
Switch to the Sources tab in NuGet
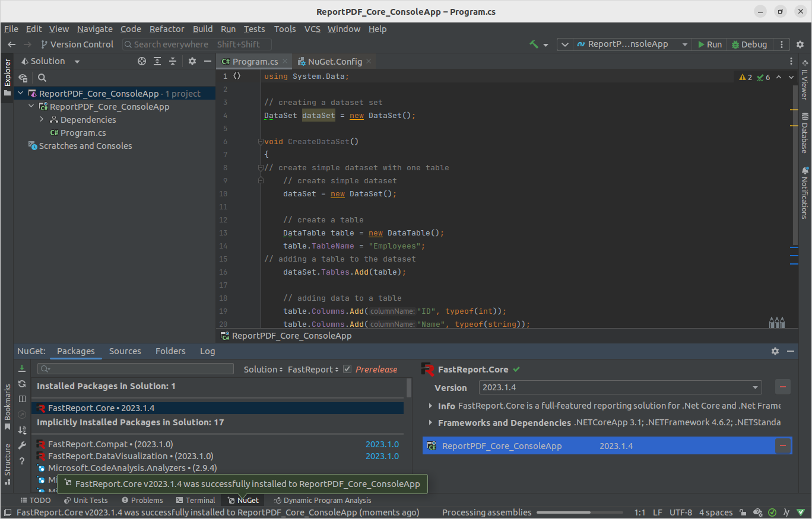[125, 351]
